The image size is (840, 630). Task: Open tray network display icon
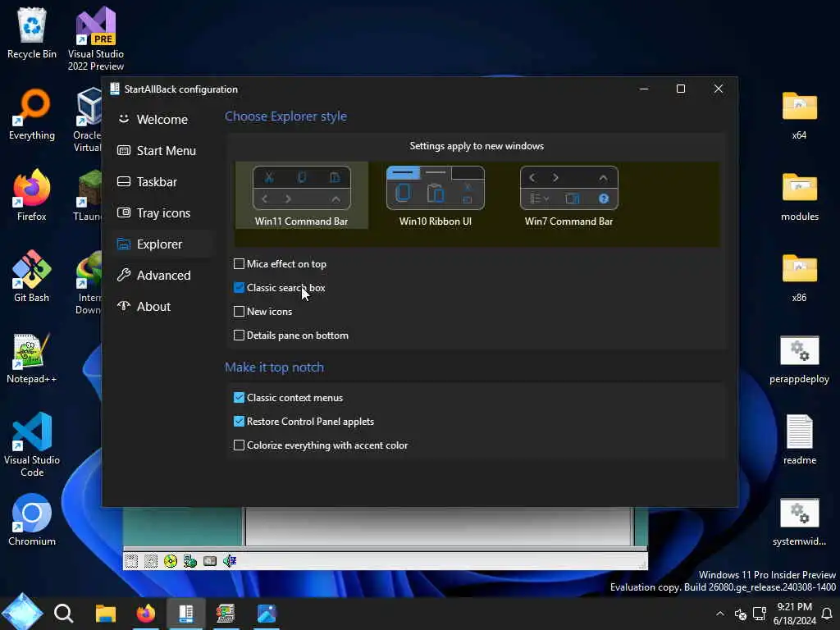(760, 614)
